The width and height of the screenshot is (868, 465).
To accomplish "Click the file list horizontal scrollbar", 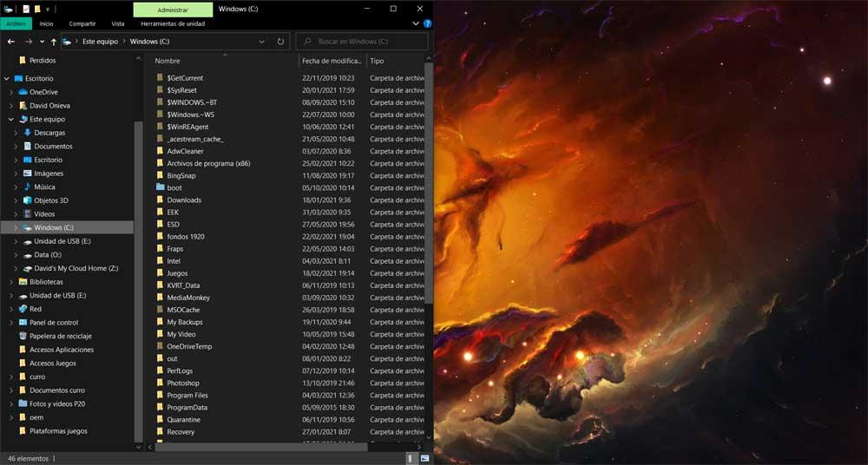I will coord(261,446).
